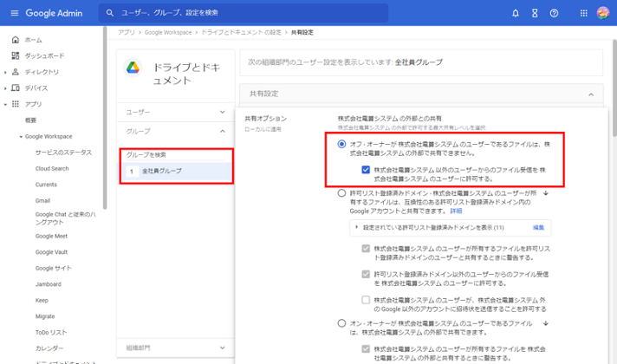Open ダッシュボード in sidebar
This screenshot has height=364, width=617.
44,55
